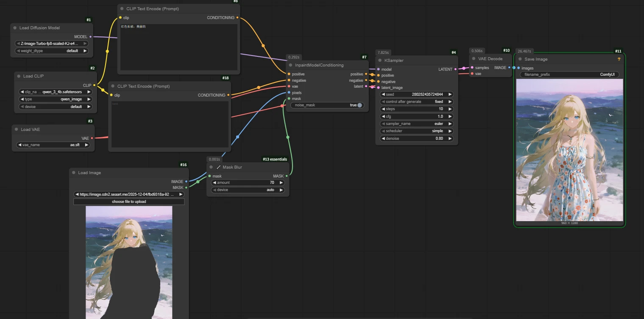Viewport: 644px width, 319px height.
Task: Collapse the InpaintModelConditioning node via its dot
Action: pyautogui.click(x=290, y=65)
